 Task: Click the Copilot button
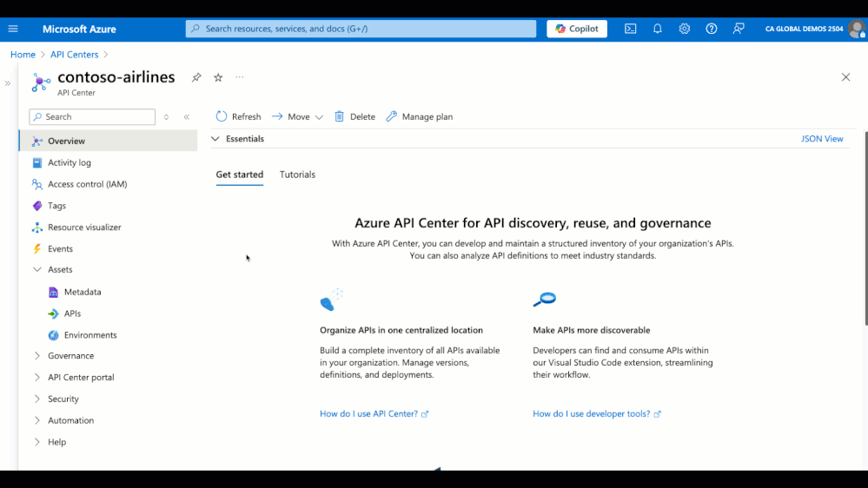tap(577, 29)
